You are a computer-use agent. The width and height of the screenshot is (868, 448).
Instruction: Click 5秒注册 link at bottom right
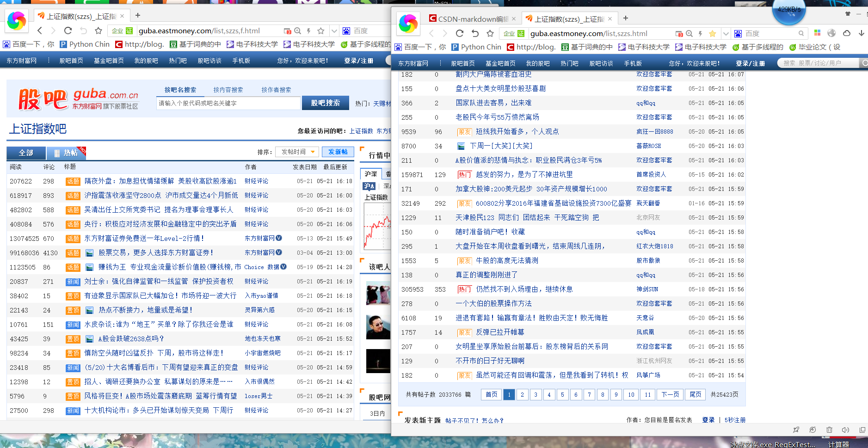point(735,420)
